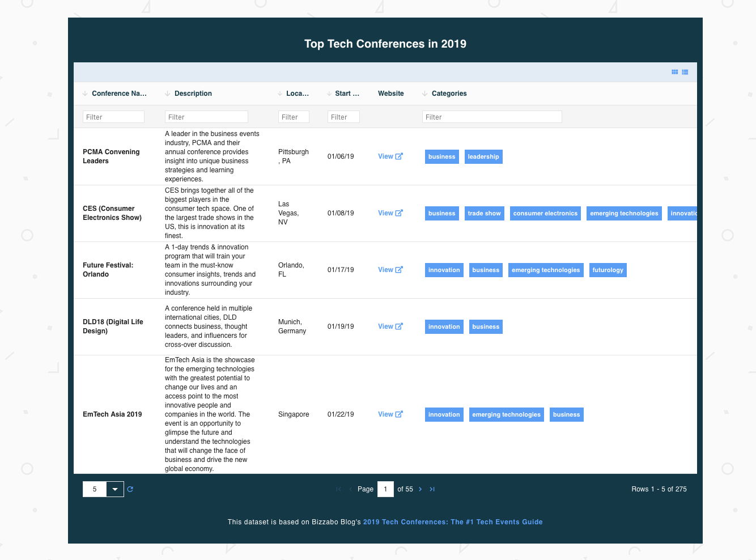
Task: Click business tag in Future Festival row
Action: click(x=486, y=270)
